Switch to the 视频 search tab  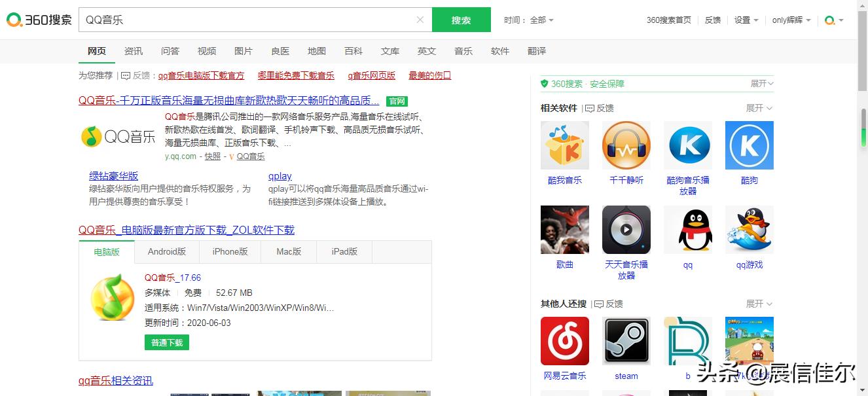coord(206,50)
